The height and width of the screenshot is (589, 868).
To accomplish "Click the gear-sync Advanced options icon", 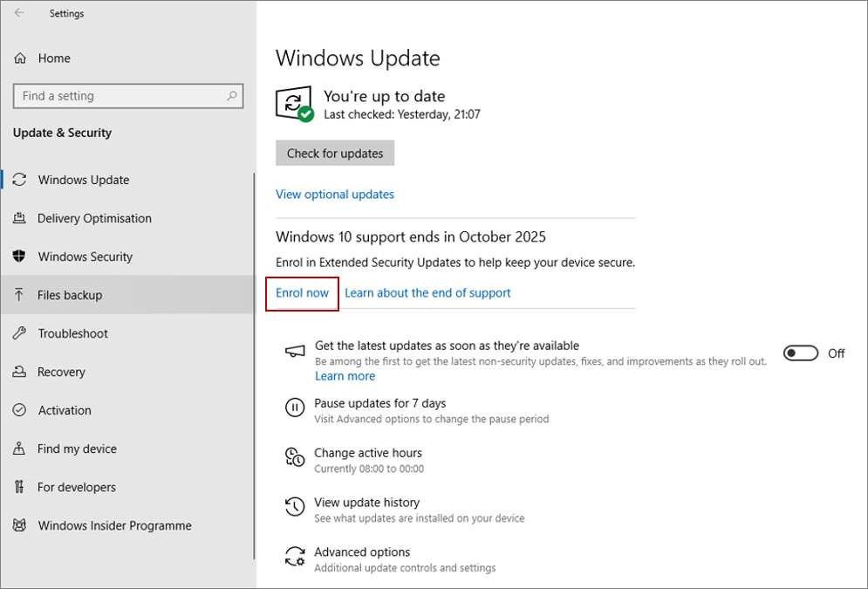I will (x=295, y=557).
